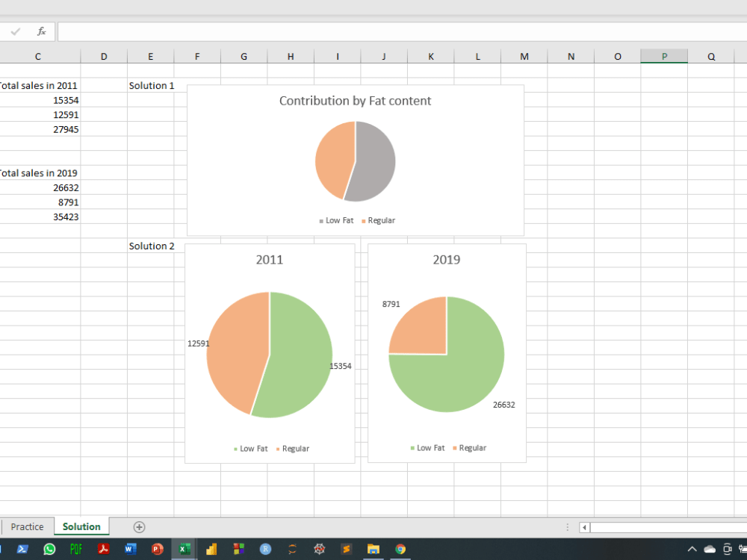Open OneDrive from the system tray
The image size is (747, 560).
[710, 549]
